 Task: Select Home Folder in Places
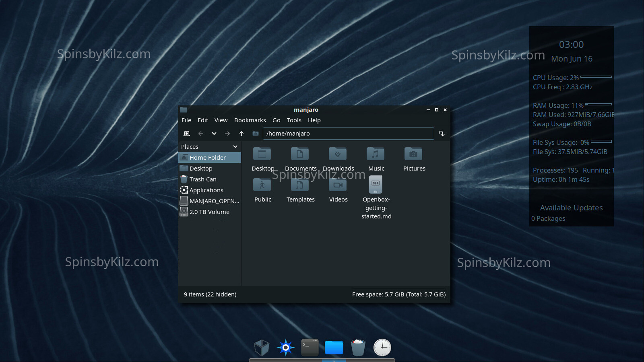click(x=210, y=158)
